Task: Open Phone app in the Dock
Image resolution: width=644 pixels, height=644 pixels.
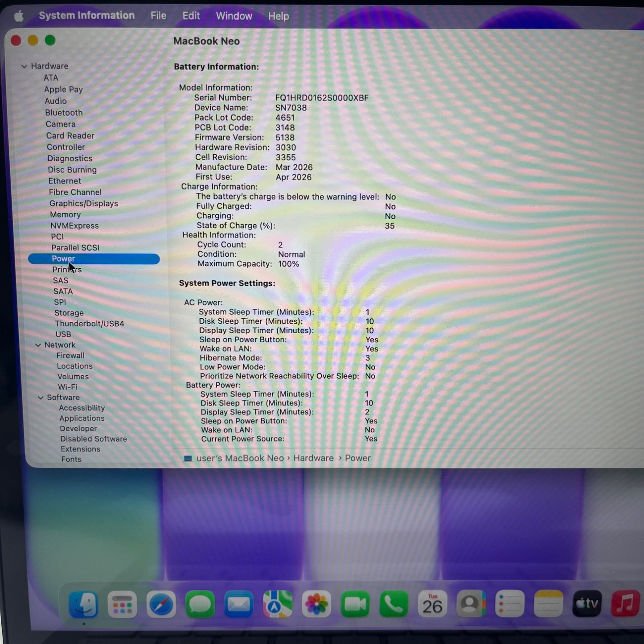Action: pos(394,604)
